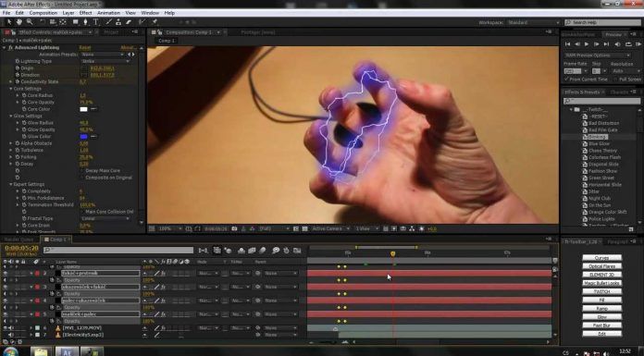Click the timeline layer search field

(x=118, y=250)
